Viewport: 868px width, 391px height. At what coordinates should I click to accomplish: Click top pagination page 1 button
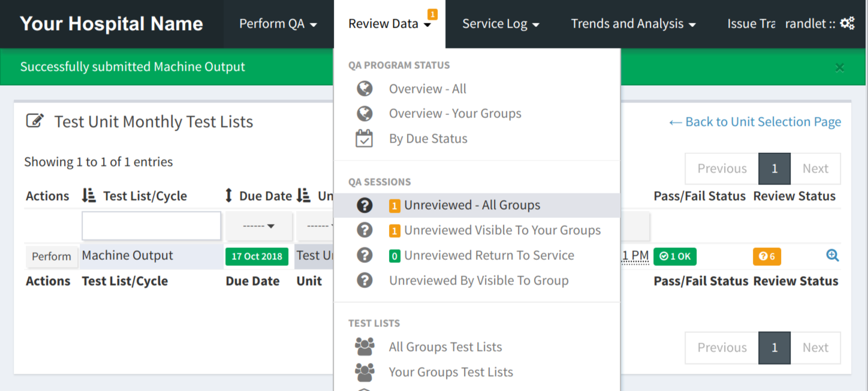click(x=774, y=169)
